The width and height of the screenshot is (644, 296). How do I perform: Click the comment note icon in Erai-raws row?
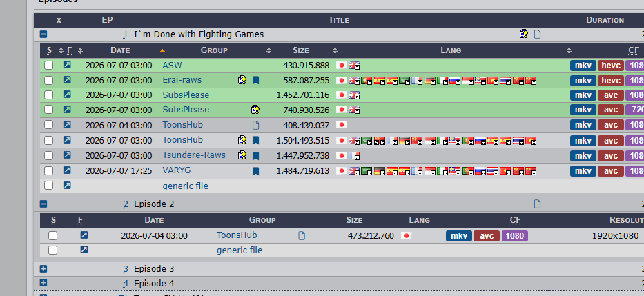tap(242, 80)
